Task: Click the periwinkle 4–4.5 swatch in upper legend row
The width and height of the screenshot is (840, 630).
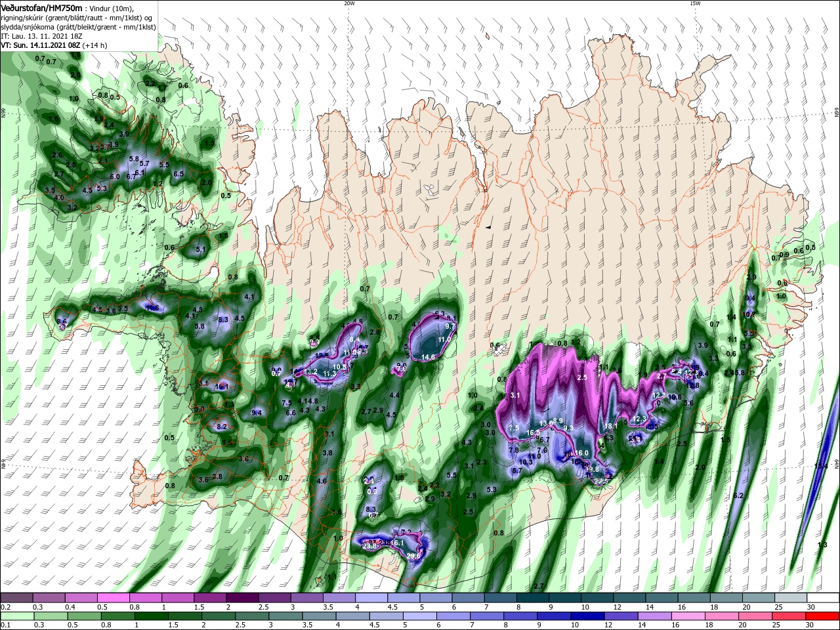Action: coord(371,598)
